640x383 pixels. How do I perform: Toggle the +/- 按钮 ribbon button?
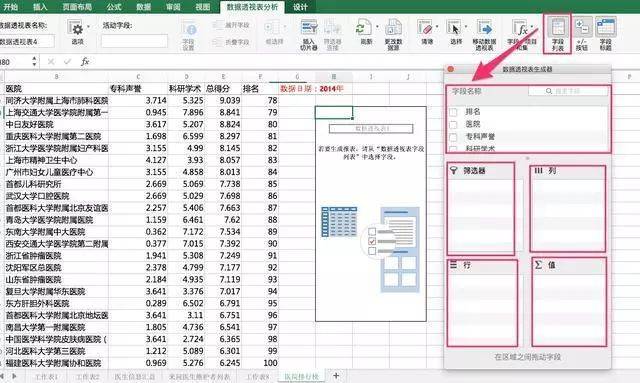pyautogui.click(x=582, y=34)
